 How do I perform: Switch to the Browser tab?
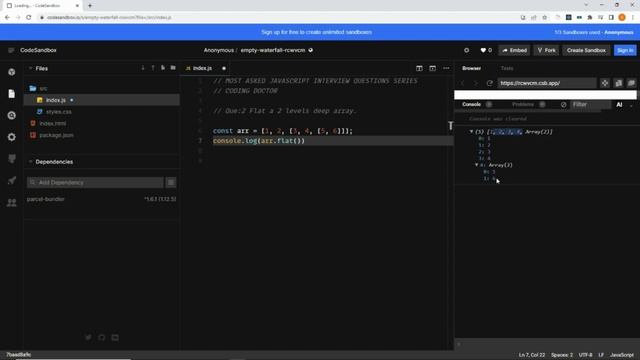point(472,68)
